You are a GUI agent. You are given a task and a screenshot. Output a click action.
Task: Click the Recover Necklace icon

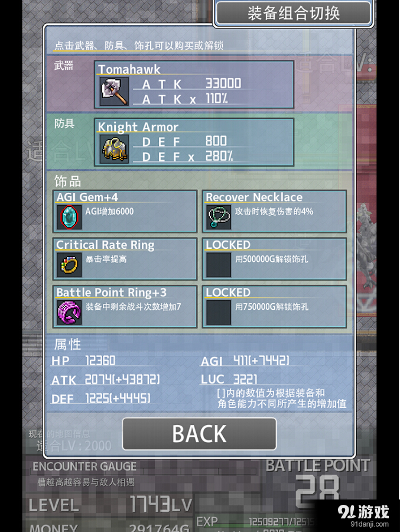(x=219, y=217)
